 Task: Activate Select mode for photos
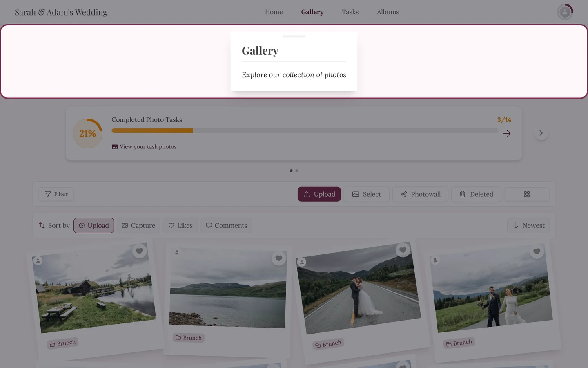pyautogui.click(x=367, y=194)
